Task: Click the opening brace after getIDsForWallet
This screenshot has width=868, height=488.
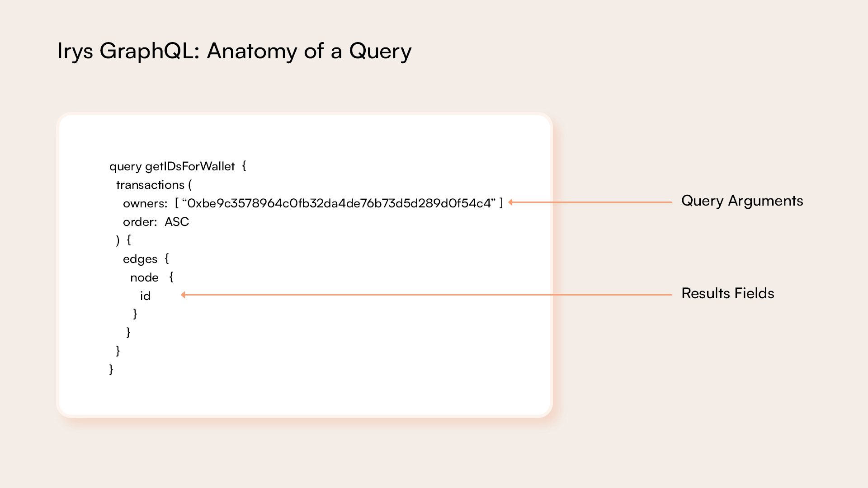Action: (x=244, y=166)
